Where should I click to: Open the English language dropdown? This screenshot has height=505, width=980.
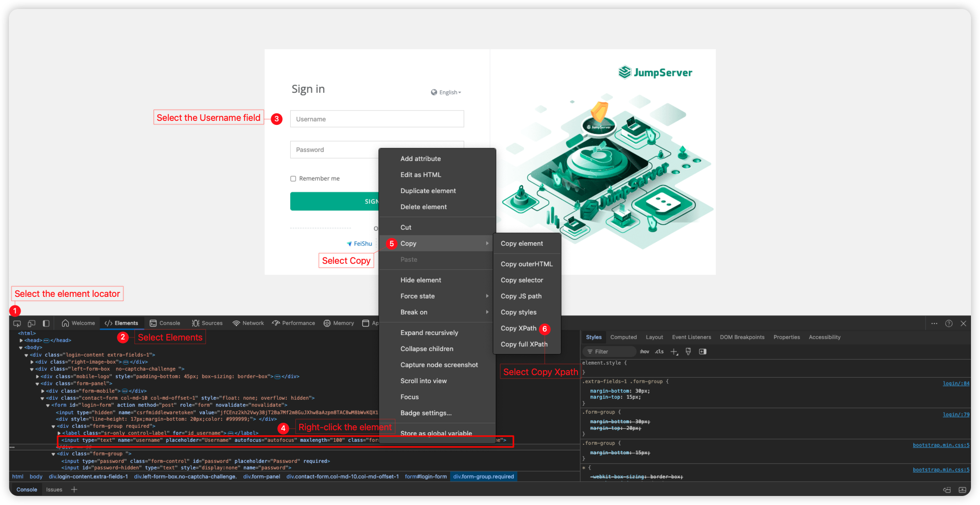[x=446, y=92]
